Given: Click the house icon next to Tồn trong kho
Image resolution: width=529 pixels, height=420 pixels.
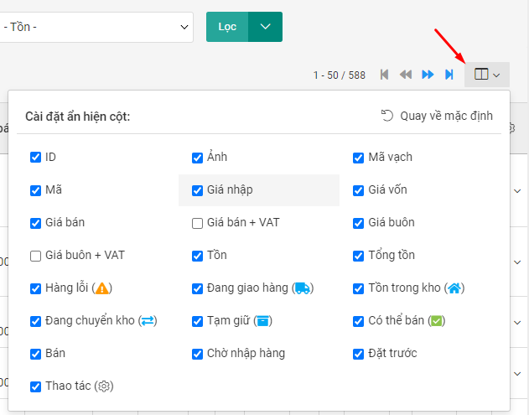Looking at the screenshot, I should click(x=454, y=288).
